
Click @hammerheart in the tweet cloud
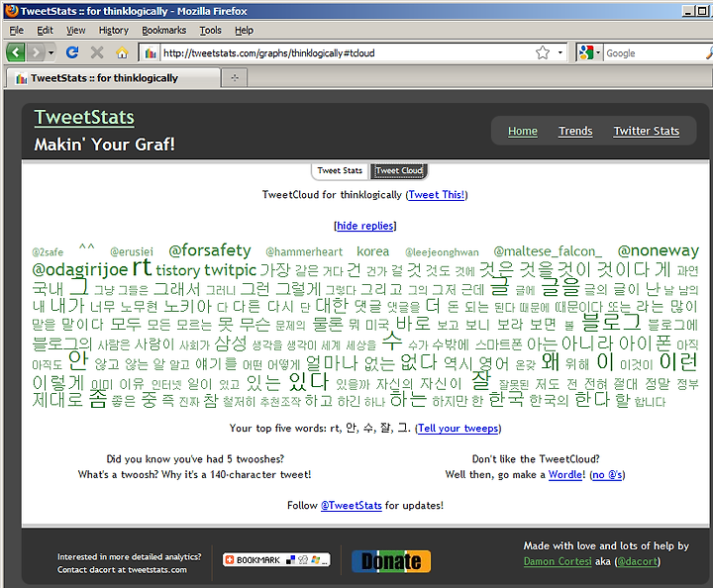pos(304,251)
